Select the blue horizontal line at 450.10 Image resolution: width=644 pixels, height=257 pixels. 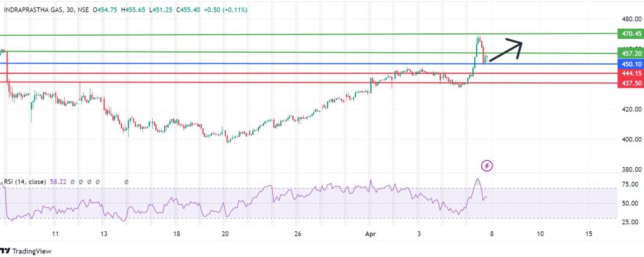[x=308, y=63]
